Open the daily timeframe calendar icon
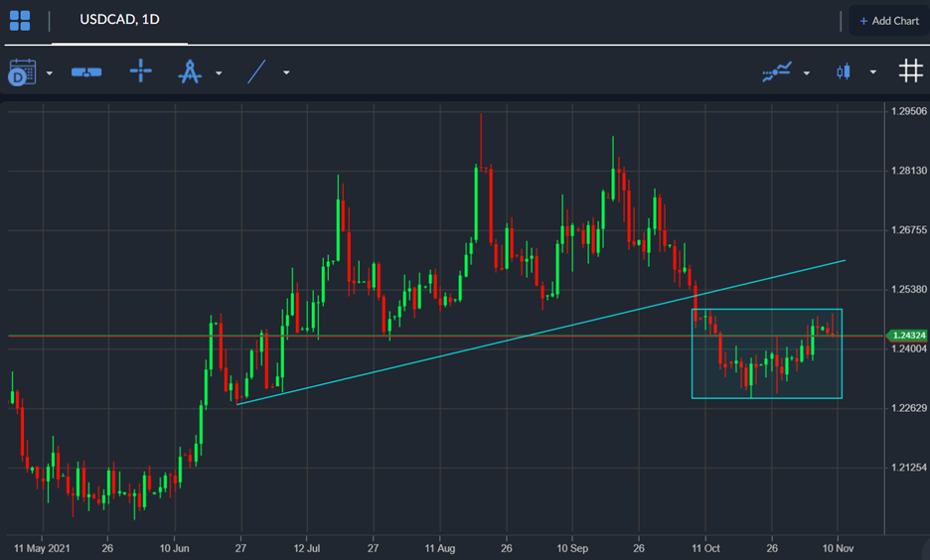The height and width of the screenshot is (560, 930). coord(22,72)
